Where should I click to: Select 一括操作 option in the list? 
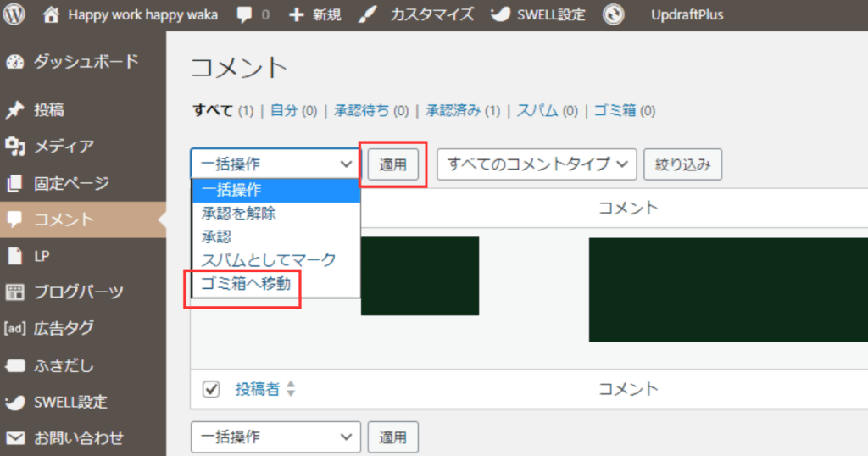pos(275,191)
